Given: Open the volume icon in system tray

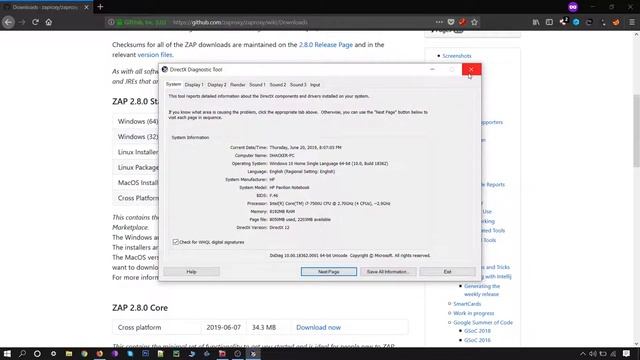Looking at the screenshot, I should click(593, 354).
